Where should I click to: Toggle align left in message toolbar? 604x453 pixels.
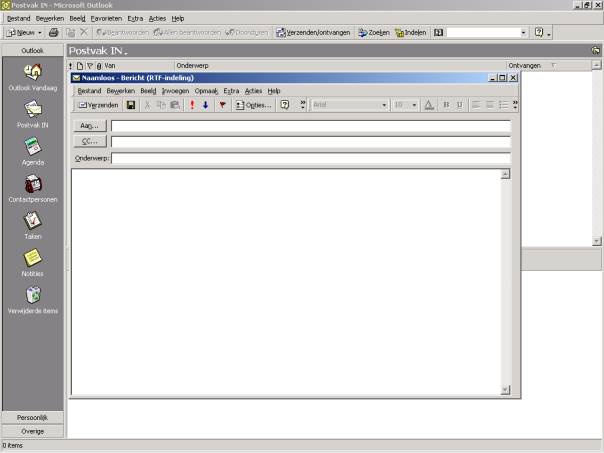click(476, 105)
